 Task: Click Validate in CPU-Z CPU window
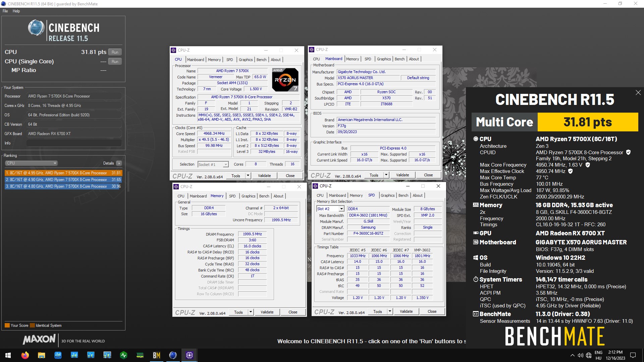point(264,176)
